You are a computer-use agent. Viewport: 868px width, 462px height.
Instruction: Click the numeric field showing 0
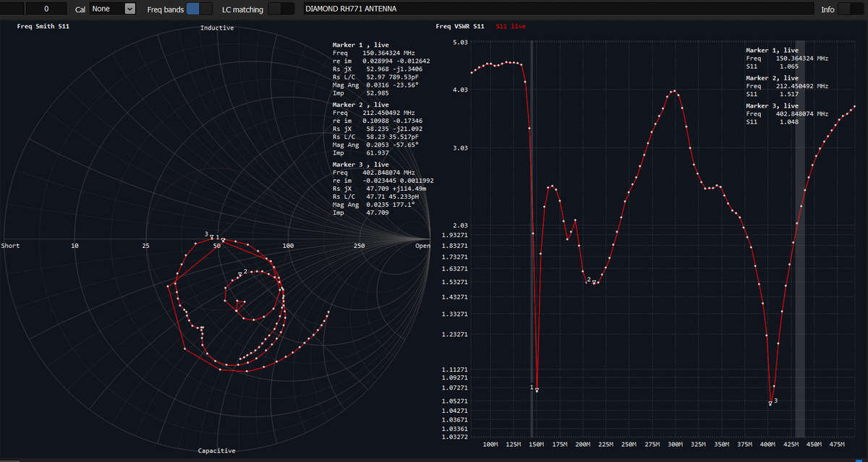click(x=46, y=9)
